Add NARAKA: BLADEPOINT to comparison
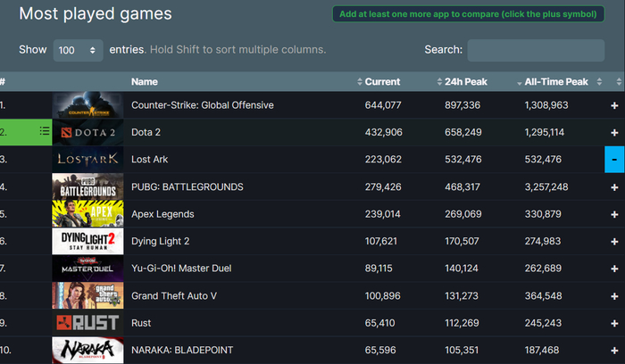 tap(614, 351)
